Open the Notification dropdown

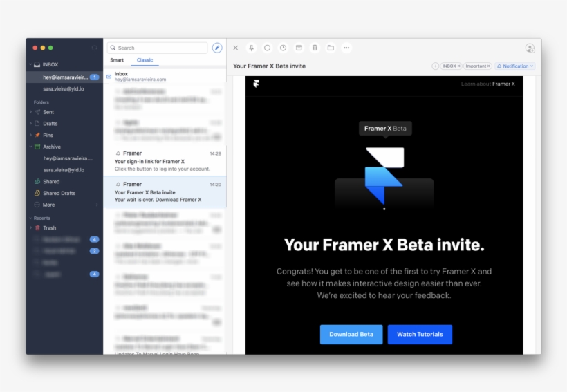[515, 66]
